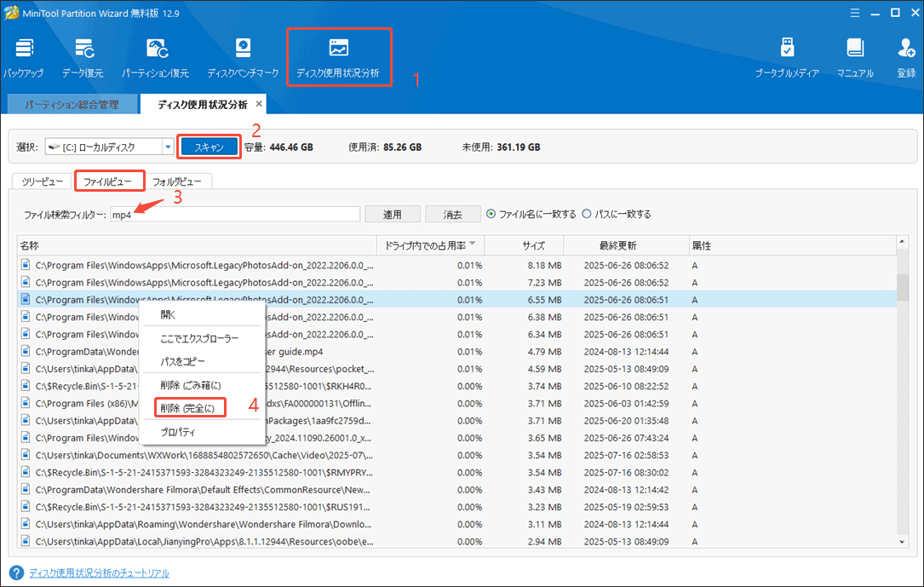Sort by 属性 column header
The width and height of the screenshot is (924, 587).
point(793,245)
